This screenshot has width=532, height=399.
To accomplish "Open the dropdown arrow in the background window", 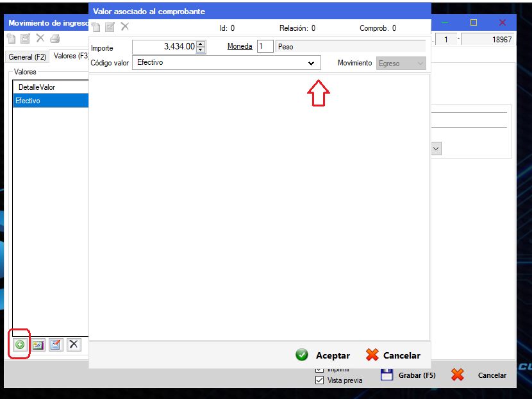I will tap(436, 149).
